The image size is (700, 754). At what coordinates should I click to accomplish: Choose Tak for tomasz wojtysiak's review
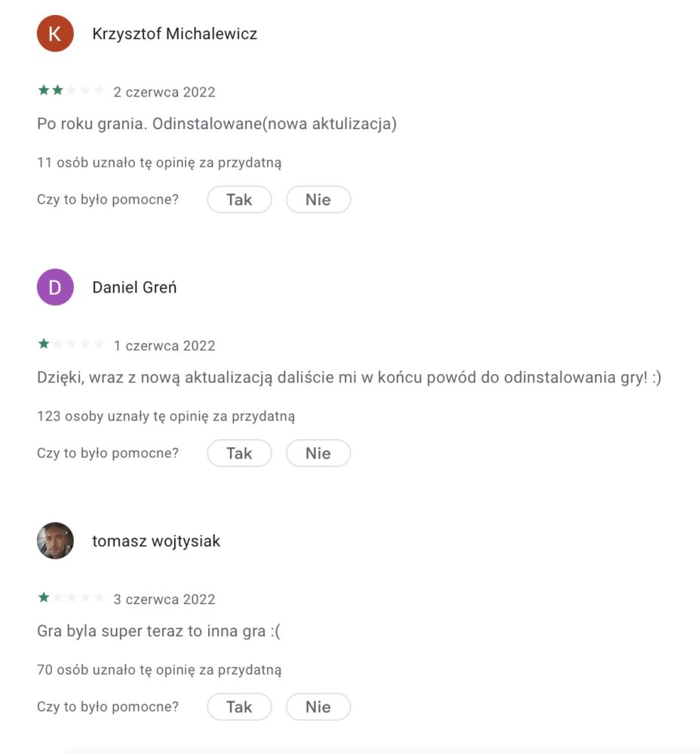239,707
